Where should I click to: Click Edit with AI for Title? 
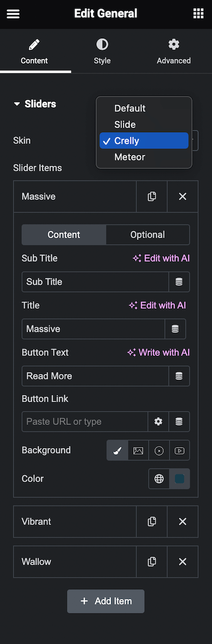point(157,305)
